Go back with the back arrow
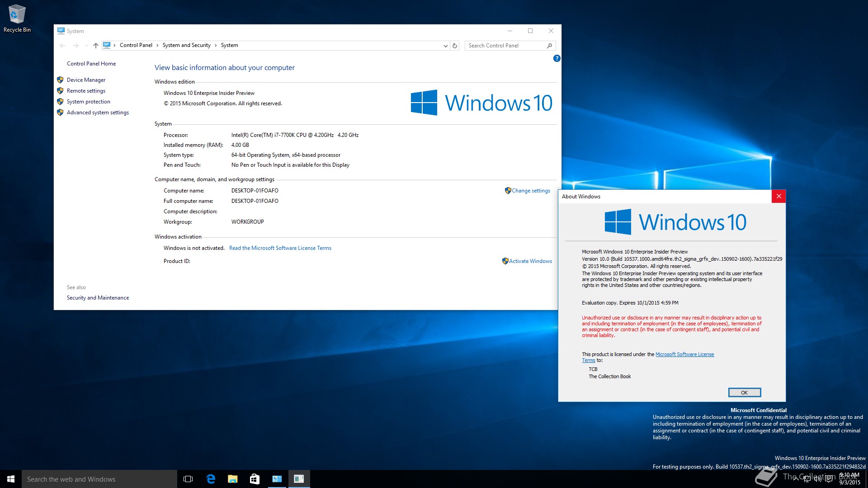 (x=62, y=46)
